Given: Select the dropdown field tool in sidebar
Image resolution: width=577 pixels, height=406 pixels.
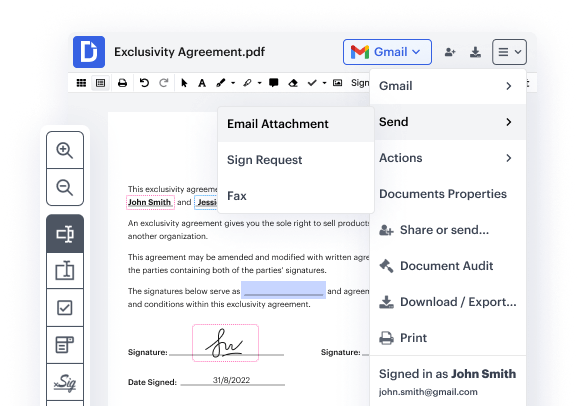Looking at the screenshot, I should [65, 345].
